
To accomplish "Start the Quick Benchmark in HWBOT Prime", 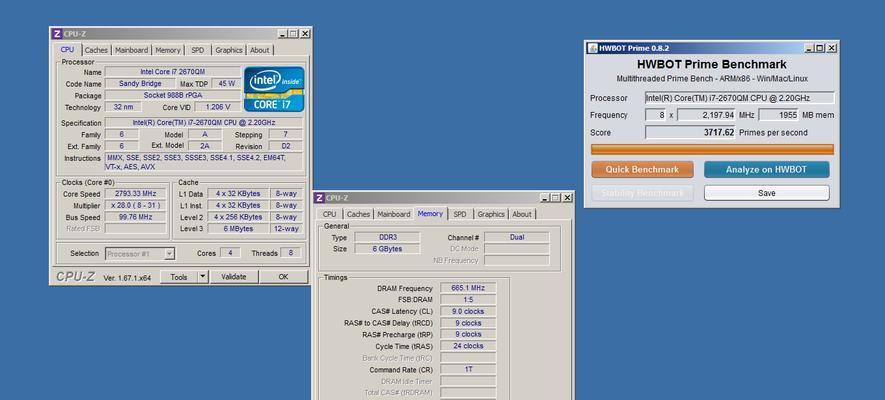I will pyautogui.click(x=642, y=169).
